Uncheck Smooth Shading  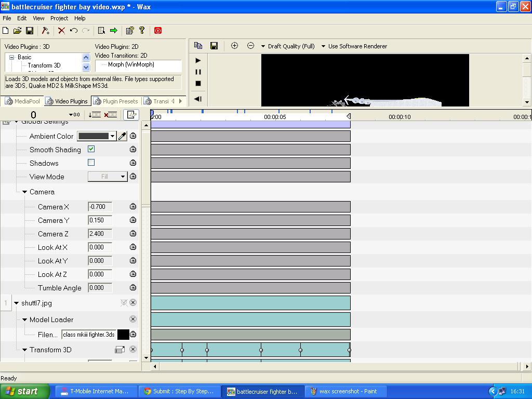91,150
